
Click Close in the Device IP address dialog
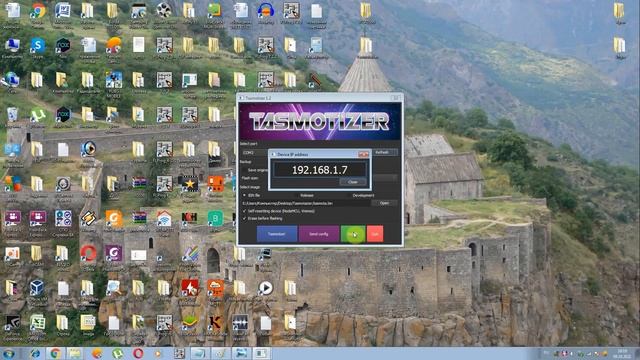353,182
